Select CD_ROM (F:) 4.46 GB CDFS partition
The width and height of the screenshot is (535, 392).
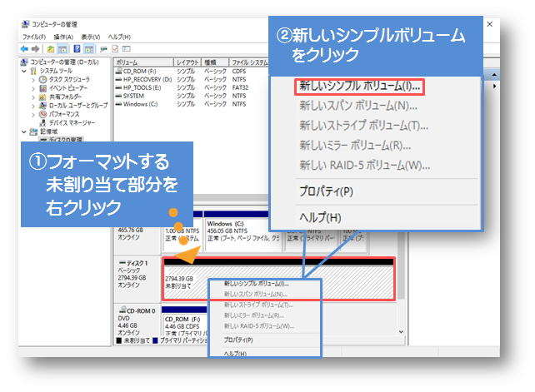click(185, 323)
